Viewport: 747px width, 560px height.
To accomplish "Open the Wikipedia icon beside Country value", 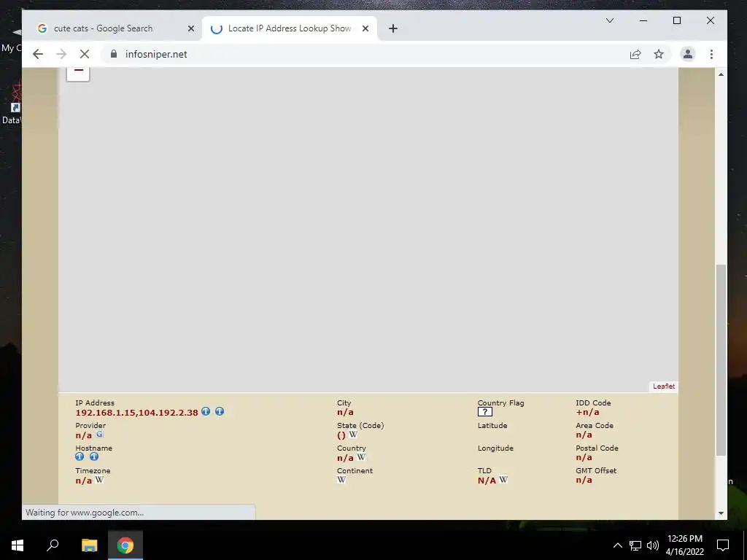I will (x=361, y=457).
